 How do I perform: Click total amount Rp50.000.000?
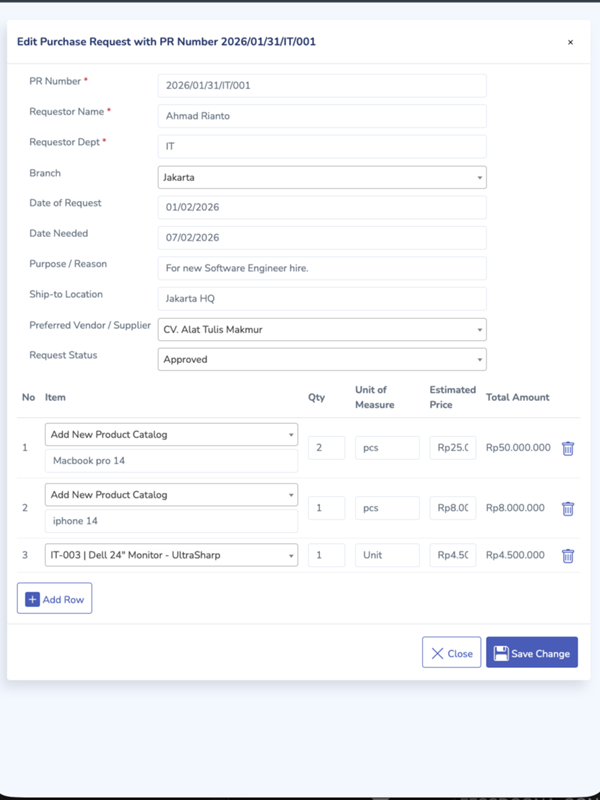pos(518,447)
